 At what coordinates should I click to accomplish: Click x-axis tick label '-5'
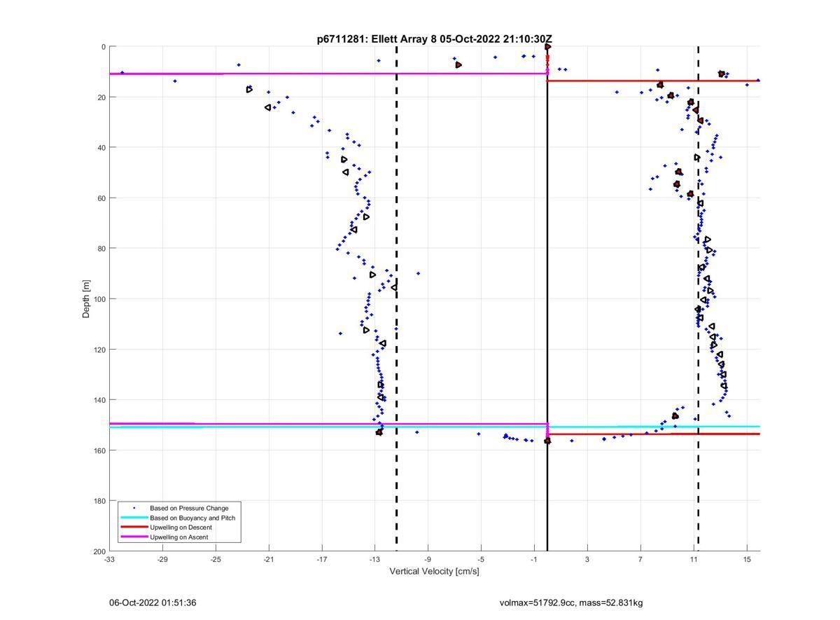pos(481,559)
